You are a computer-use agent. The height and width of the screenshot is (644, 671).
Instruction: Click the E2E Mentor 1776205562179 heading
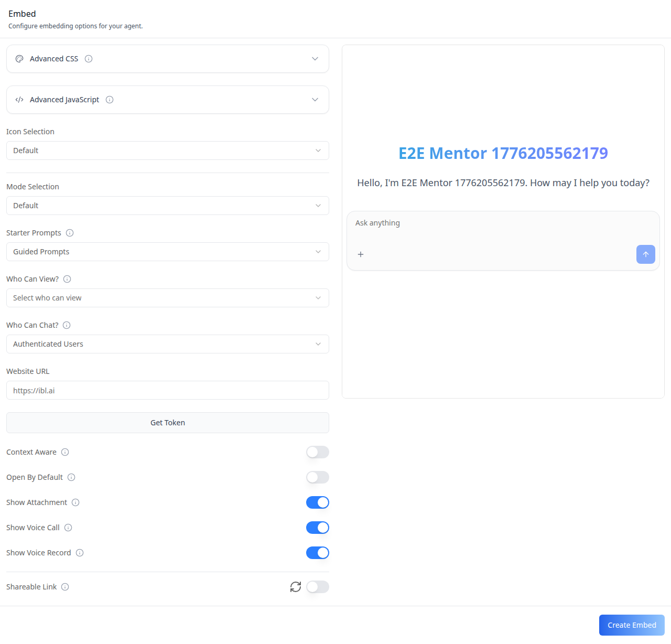[503, 153]
